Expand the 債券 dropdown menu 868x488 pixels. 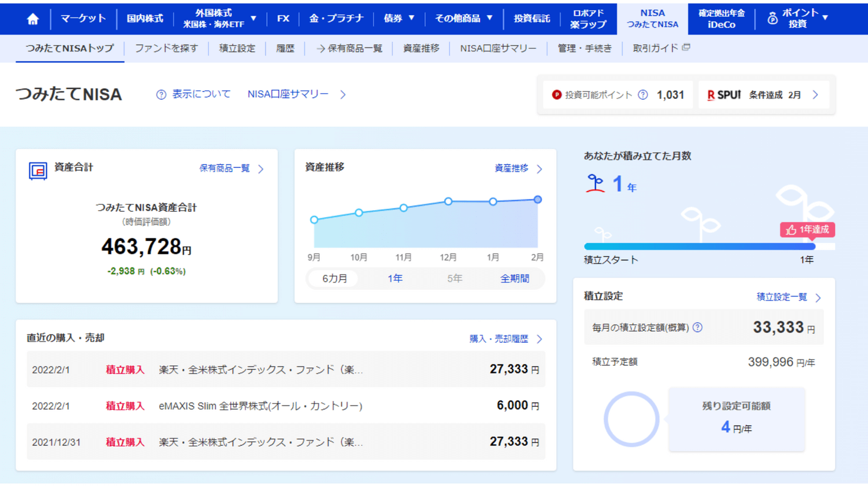coord(399,19)
